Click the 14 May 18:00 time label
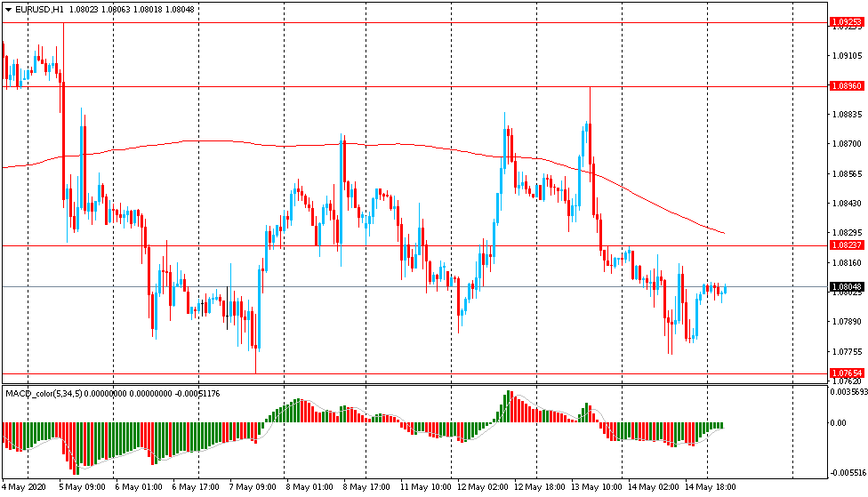Image resolution: width=868 pixels, height=497 pixels. click(710, 487)
